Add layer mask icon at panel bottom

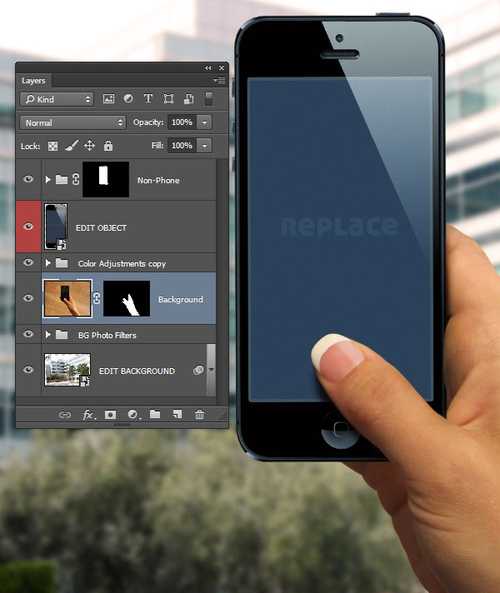(x=110, y=415)
